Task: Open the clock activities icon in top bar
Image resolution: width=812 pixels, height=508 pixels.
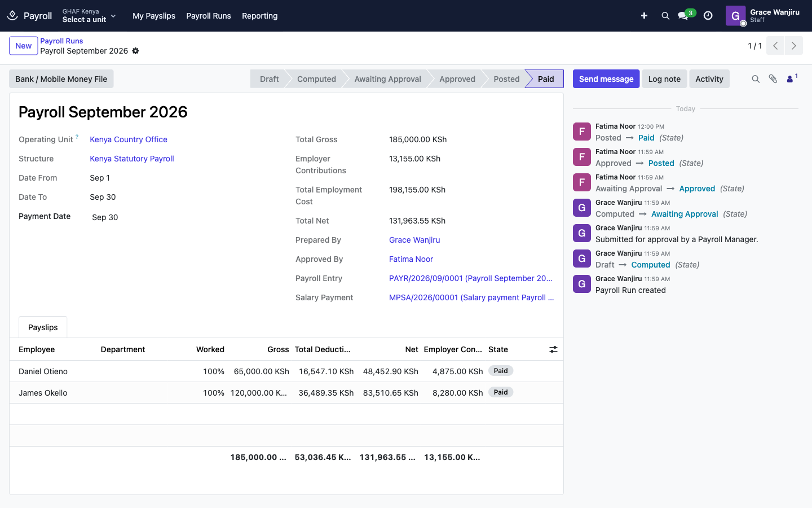Action: point(708,16)
